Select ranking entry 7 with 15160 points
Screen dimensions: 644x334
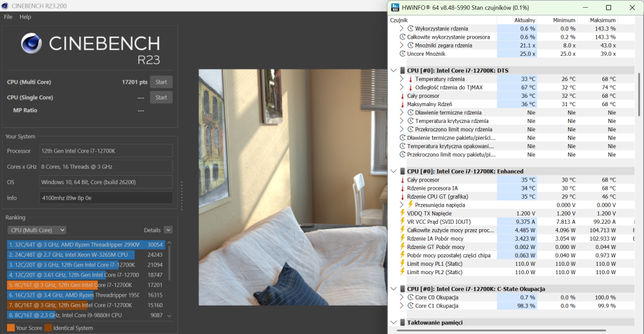86,305
